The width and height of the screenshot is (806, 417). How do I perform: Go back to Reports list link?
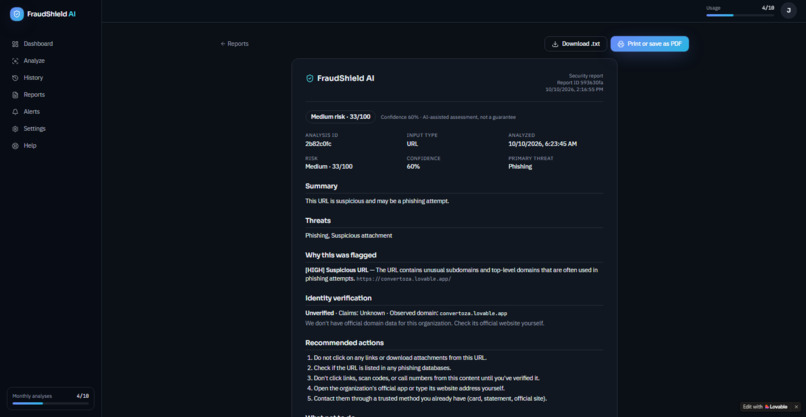click(234, 44)
